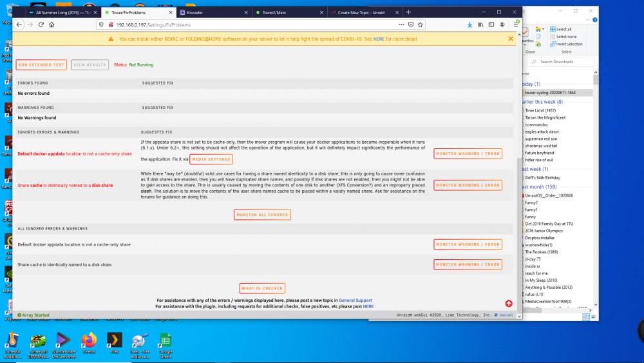644x363 pixels.
Task: Click Invert selection in Explorer ribbon
Action: point(566,44)
